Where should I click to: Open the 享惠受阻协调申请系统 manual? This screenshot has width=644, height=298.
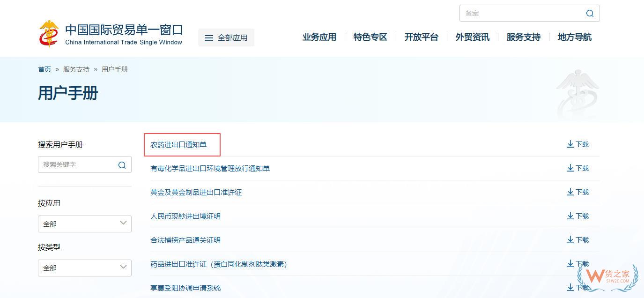tap(185, 288)
